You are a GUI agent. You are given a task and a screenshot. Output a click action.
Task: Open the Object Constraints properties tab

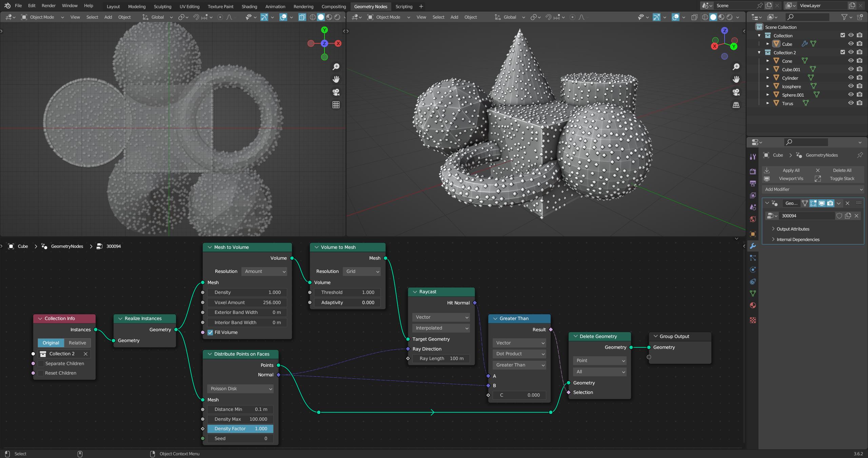753,282
